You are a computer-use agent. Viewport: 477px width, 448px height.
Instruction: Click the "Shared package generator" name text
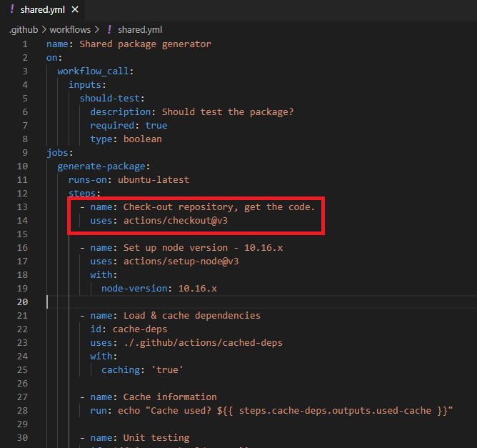[145, 44]
